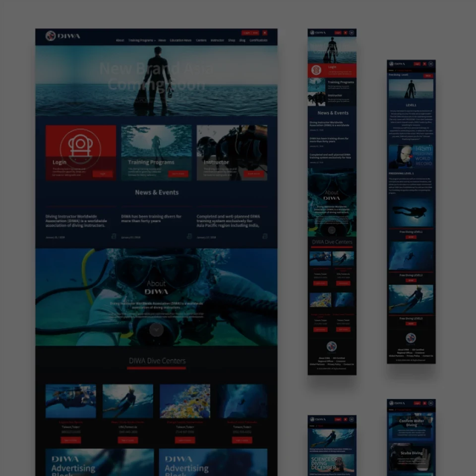Open Centers in desktop navigation
The image size is (476, 476).
(201, 40)
